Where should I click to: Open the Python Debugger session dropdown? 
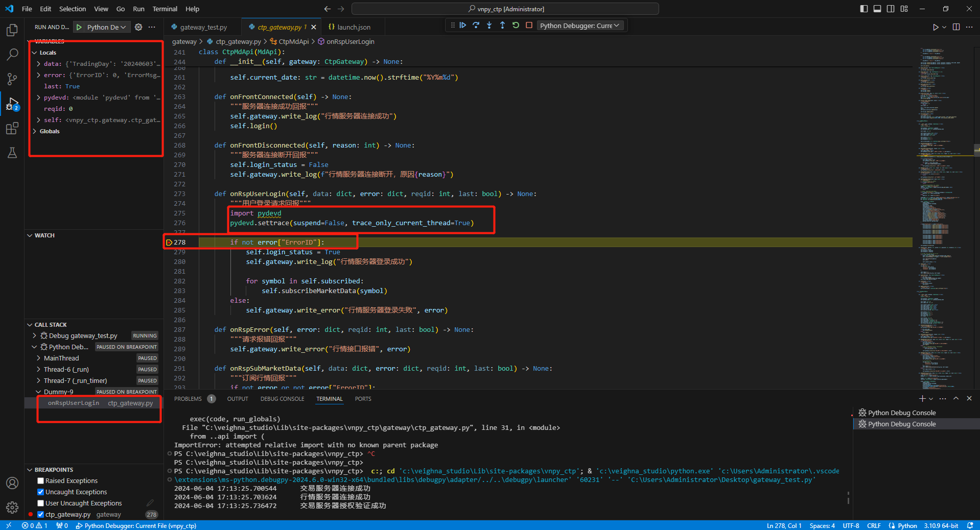click(x=580, y=26)
